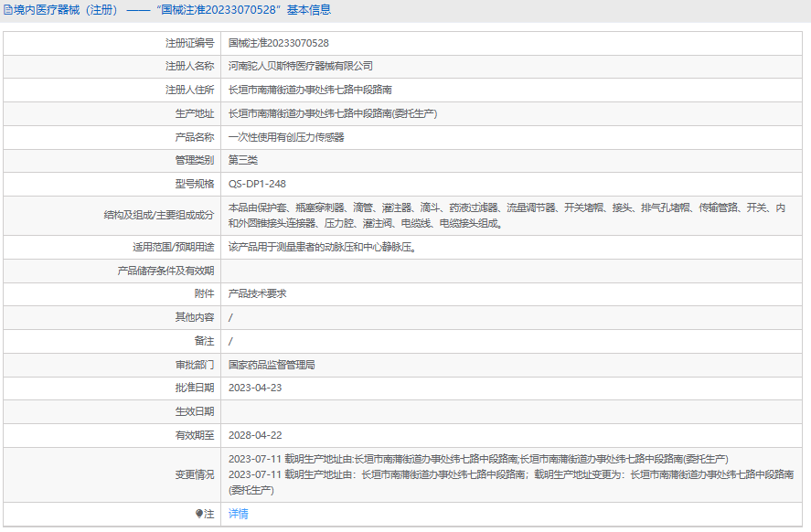The width and height of the screenshot is (811, 532).
Task: Click the management category value 第三类
Action: [x=242, y=161]
